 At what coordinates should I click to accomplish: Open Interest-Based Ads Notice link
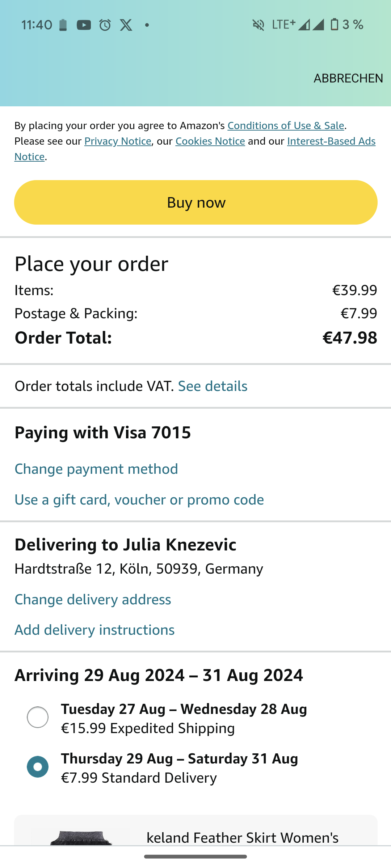tap(331, 141)
